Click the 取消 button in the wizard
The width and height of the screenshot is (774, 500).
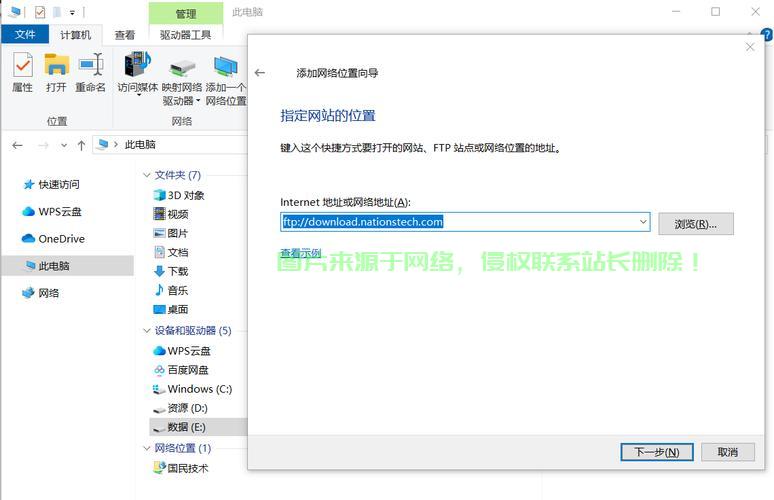point(727,452)
